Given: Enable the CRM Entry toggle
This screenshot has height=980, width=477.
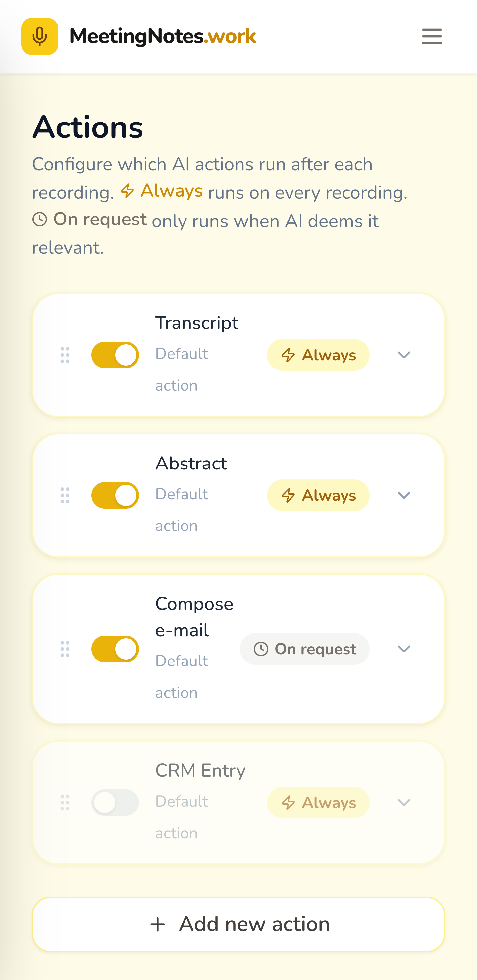Looking at the screenshot, I should 115,803.
